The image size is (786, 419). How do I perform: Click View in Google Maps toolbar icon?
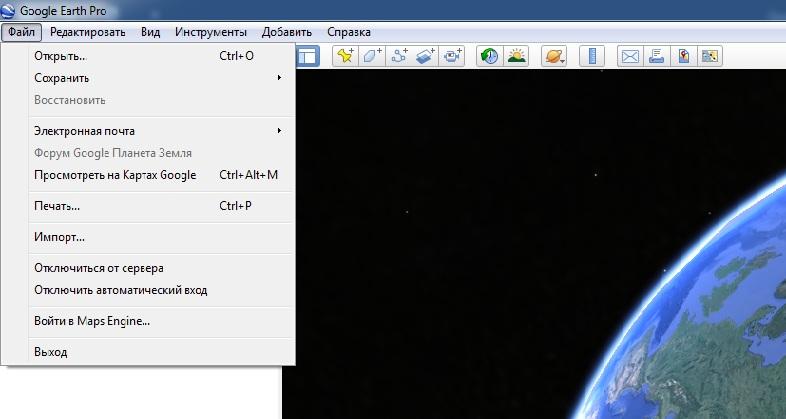[x=683, y=56]
